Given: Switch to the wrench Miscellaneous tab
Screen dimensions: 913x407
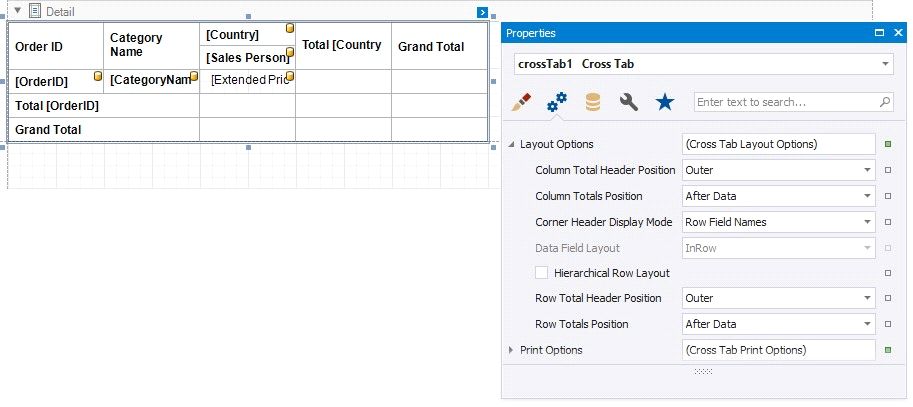Looking at the screenshot, I should point(628,102).
